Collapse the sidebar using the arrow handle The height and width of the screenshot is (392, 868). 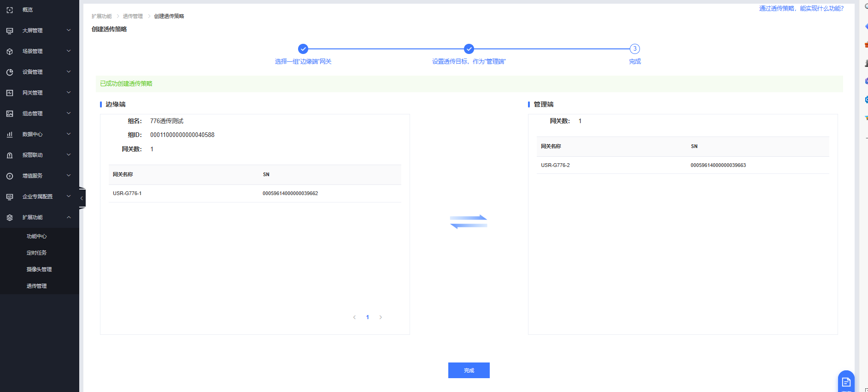(x=82, y=198)
